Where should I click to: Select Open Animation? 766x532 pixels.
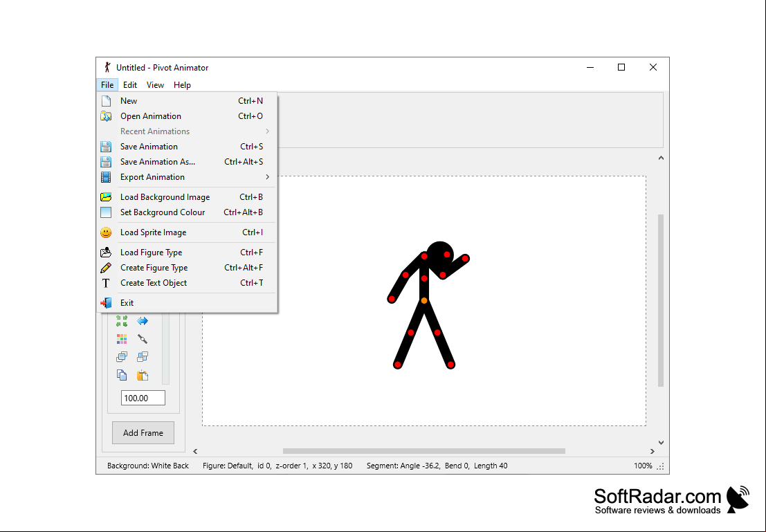(188, 116)
